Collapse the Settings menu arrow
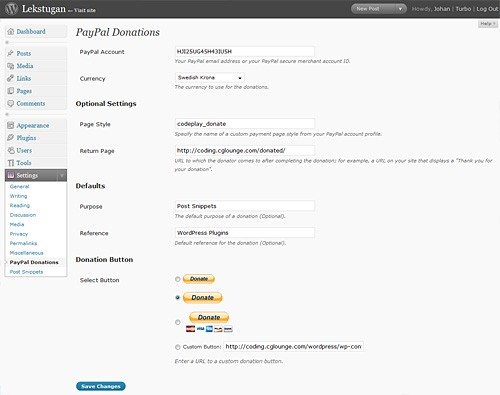The width and height of the screenshot is (500, 395). [x=62, y=175]
